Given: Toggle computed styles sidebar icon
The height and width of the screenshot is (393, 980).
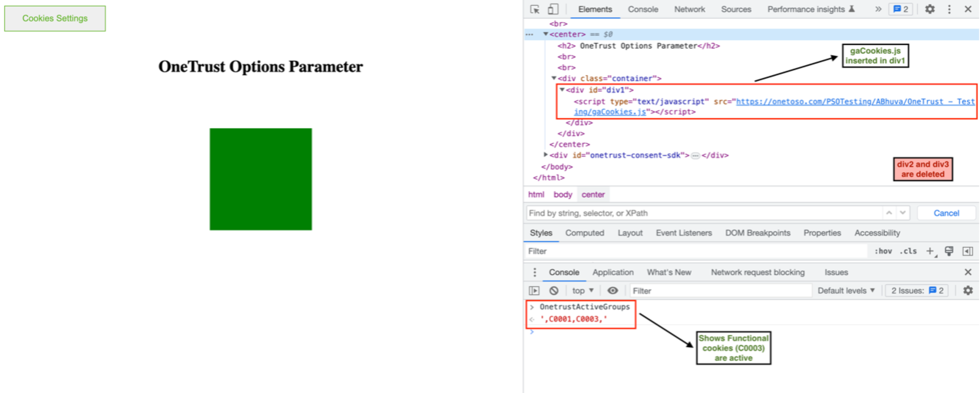Looking at the screenshot, I should point(968,251).
